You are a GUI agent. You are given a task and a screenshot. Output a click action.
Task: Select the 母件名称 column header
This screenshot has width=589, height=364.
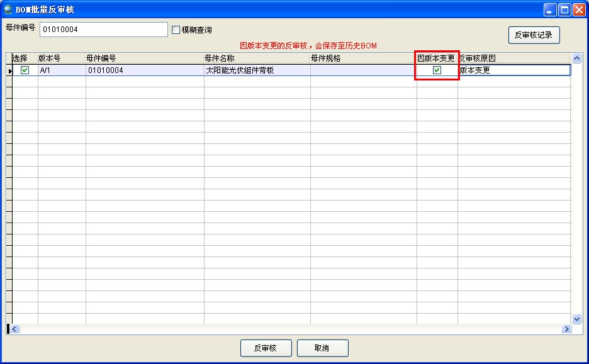click(x=256, y=58)
